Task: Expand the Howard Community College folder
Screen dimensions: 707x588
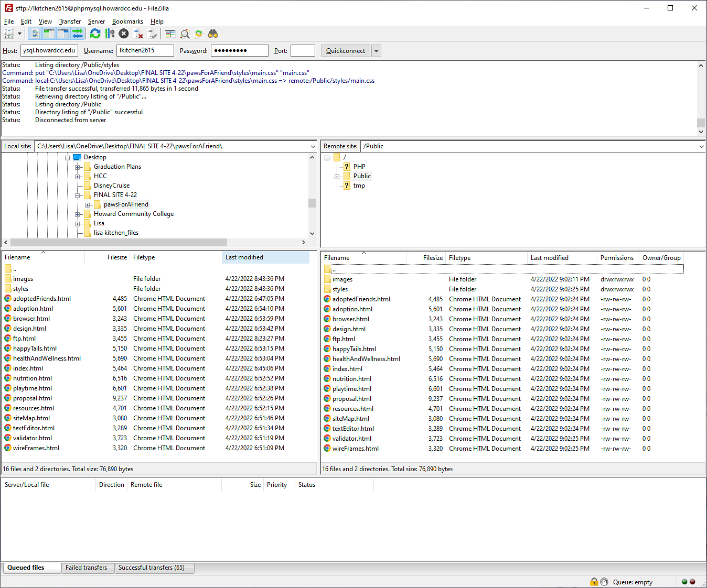Action: [x=78, y=214]
